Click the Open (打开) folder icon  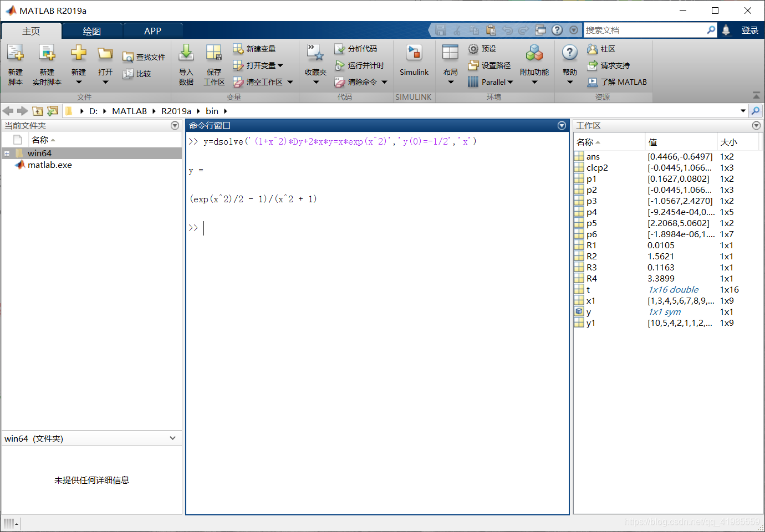point(105,54)
